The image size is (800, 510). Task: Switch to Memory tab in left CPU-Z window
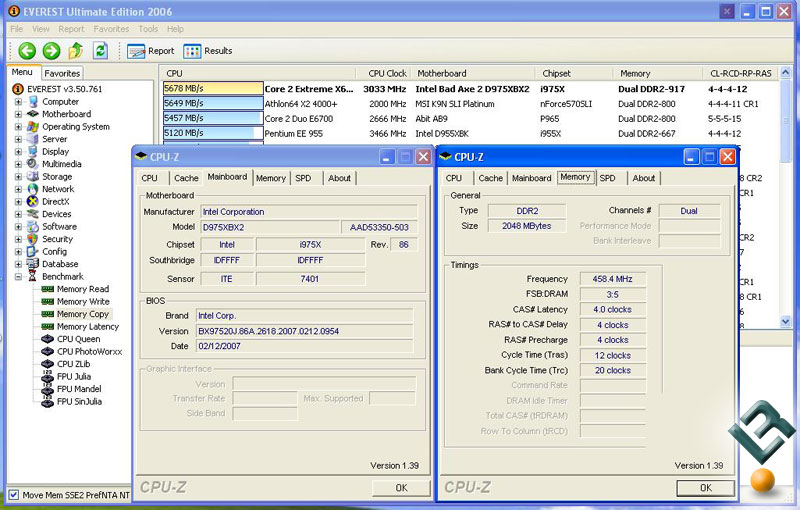tap(270, 178)
